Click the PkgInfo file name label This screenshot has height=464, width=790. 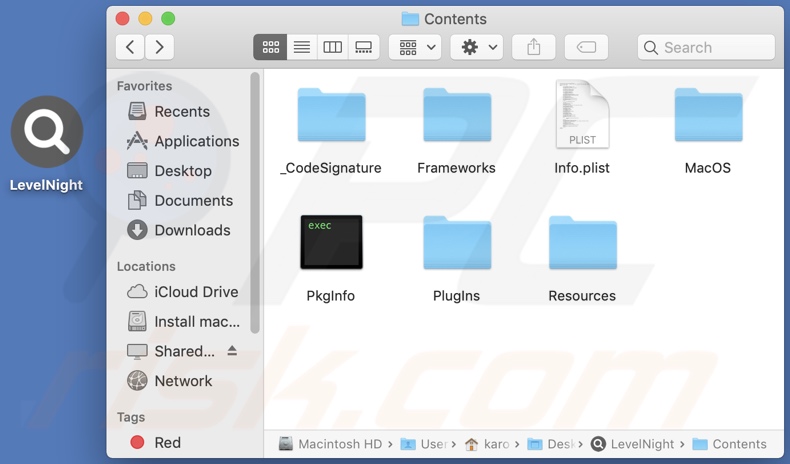coord(331,296)
